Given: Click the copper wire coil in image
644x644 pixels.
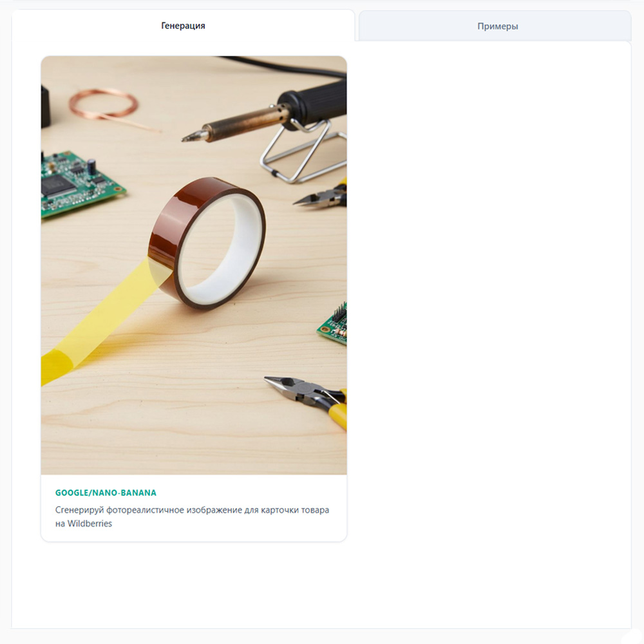Looking at the screenshot, I should [104, 105].
